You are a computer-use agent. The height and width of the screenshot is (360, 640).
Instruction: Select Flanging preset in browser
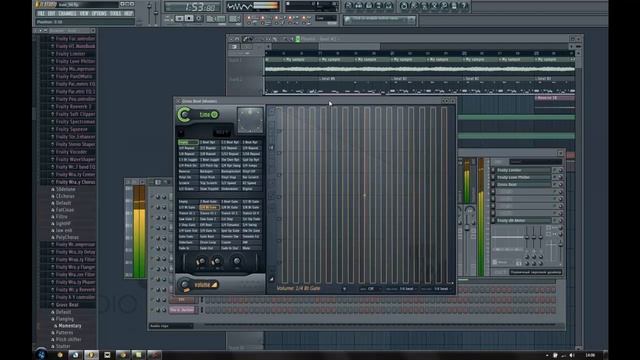click(x=65, y=319)
